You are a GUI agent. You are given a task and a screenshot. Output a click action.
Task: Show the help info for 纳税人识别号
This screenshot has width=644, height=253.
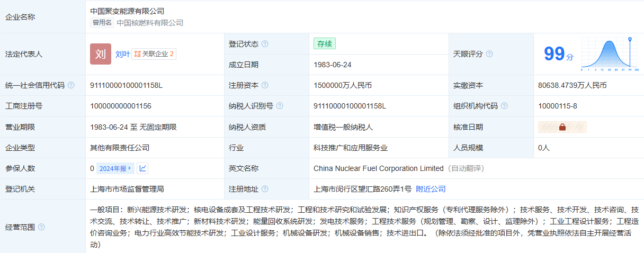pos(280,106)
